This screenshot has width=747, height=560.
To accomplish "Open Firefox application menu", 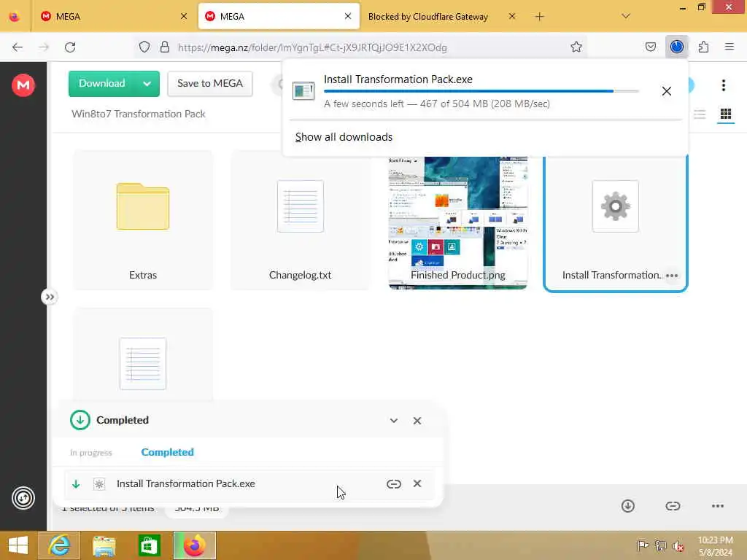I will point(729,47).
